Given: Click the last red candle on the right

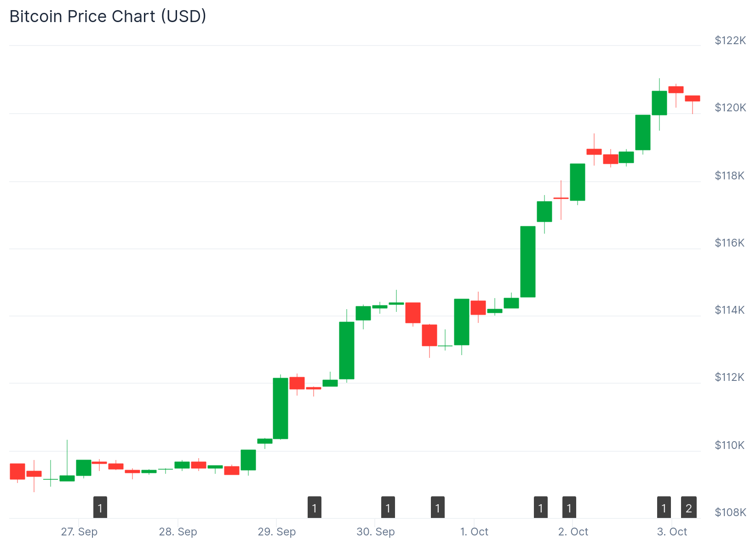Looking at the screenshot, I should point(693,98).
